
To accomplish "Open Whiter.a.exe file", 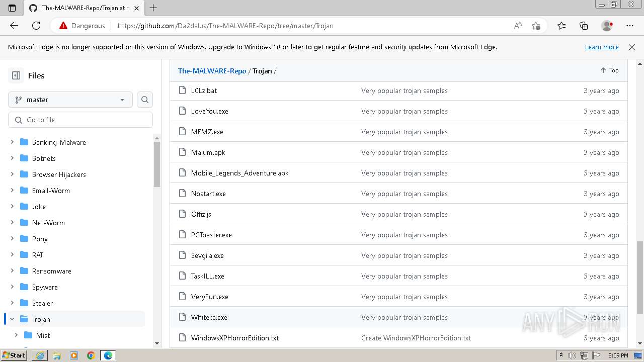I will click(x=209, y=317).
